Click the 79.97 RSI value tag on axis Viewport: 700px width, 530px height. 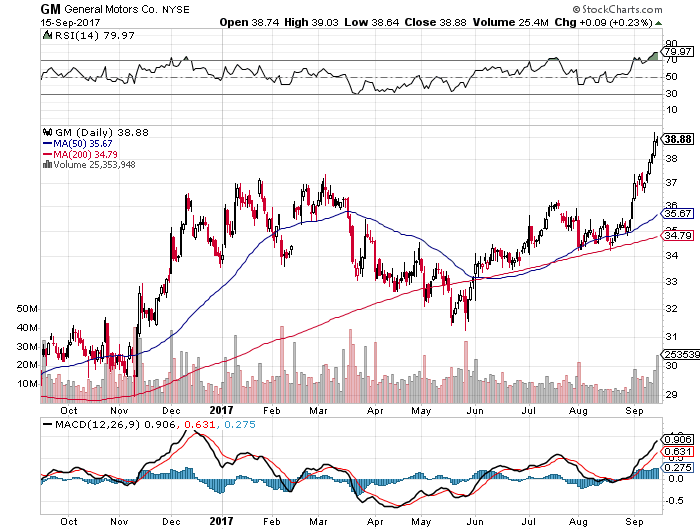679,52
